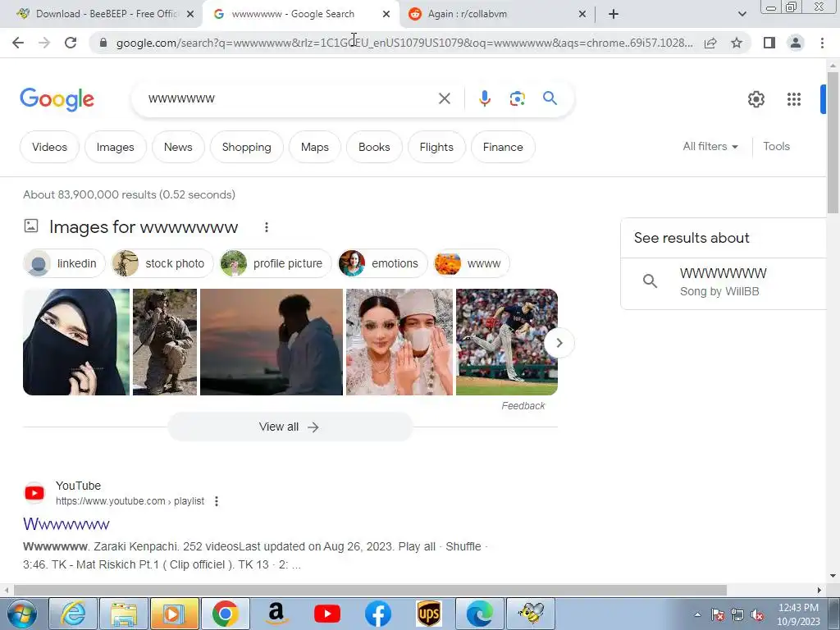The height and width of the screenshot is (630, 840).
Task: Bookmark this page with the star icon
Action: tap(737, 43)
